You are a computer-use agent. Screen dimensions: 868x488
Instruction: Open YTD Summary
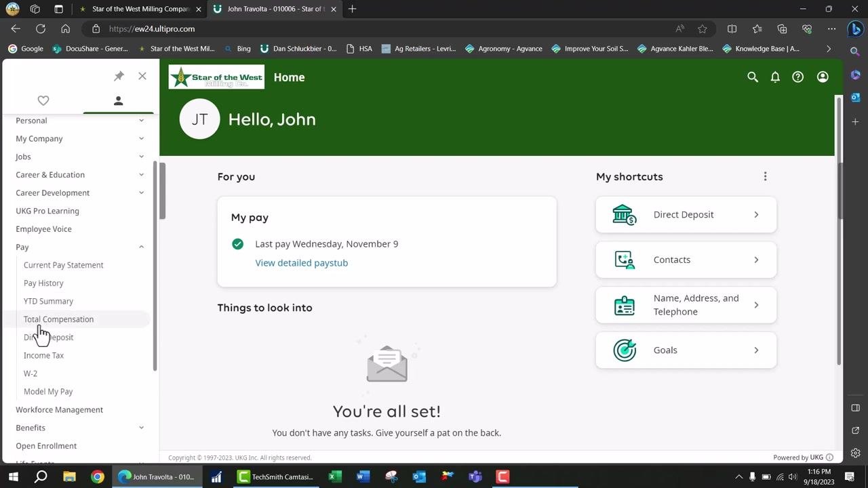48,302
